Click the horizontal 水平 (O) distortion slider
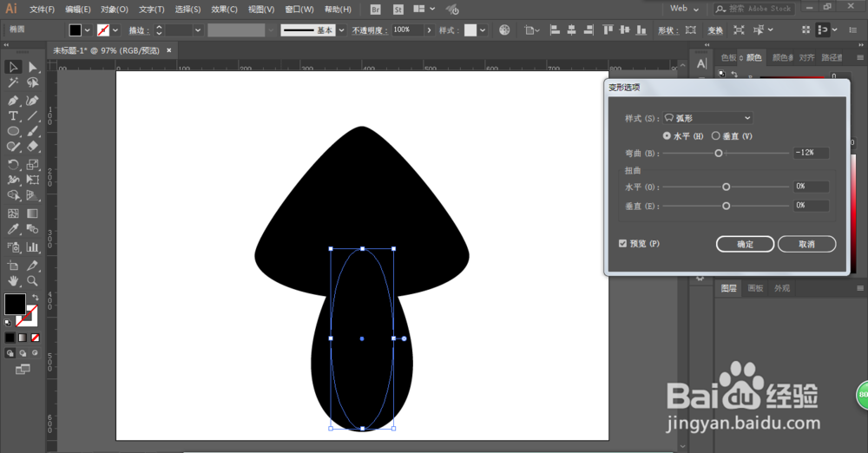The image size is (868, 453). tap(727, 187)
